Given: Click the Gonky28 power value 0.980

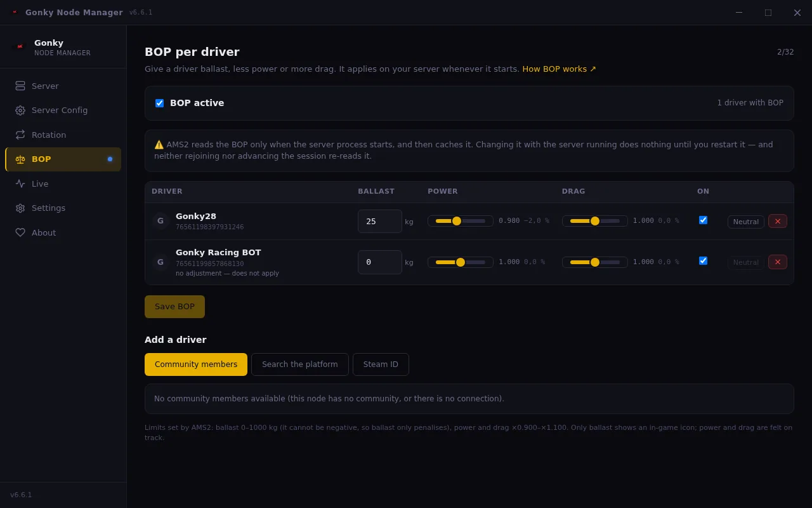Looking at the screenshot, I should pos(509,221).
